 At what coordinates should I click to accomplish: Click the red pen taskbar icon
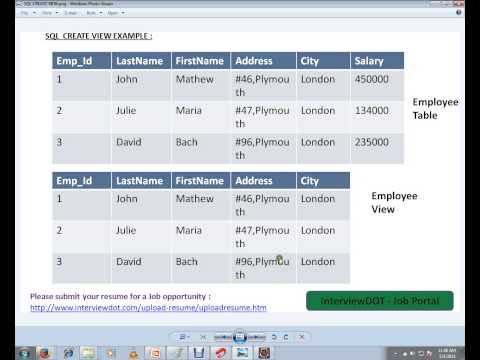(220, 353)
